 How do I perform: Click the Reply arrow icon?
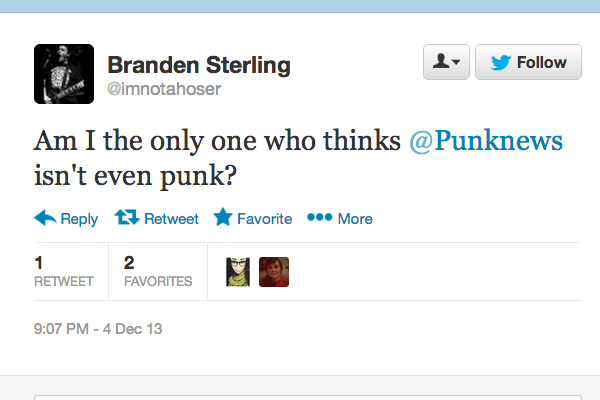pyautogui.click(x=44, y=218)
